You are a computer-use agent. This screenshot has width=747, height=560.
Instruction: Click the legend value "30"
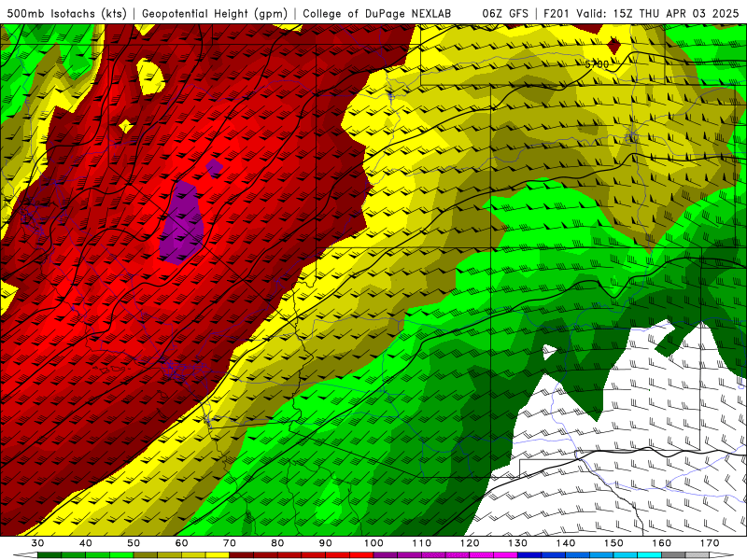pos(37,543)
